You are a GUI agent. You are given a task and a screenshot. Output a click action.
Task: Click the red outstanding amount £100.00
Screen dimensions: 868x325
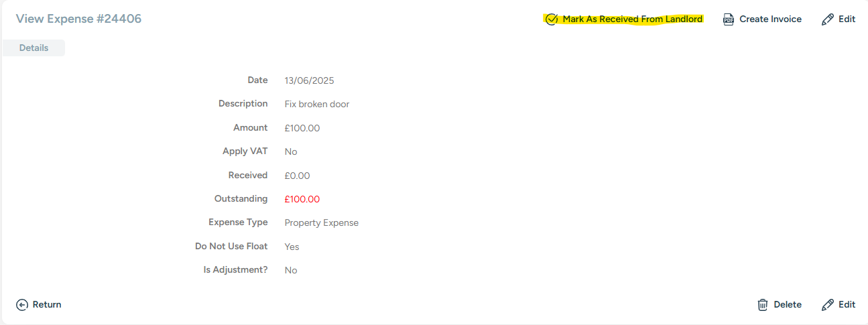coord(302,199)
